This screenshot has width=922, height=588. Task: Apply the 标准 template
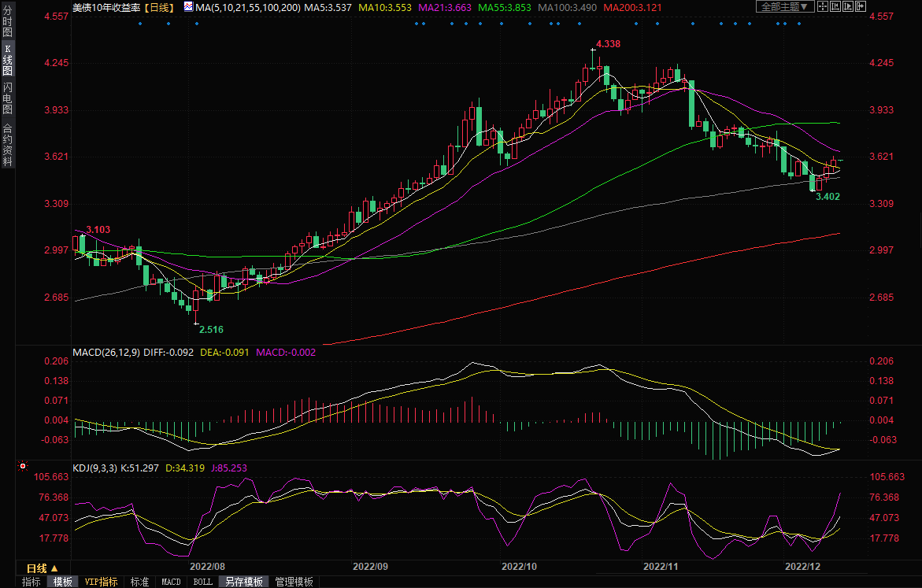139,582
